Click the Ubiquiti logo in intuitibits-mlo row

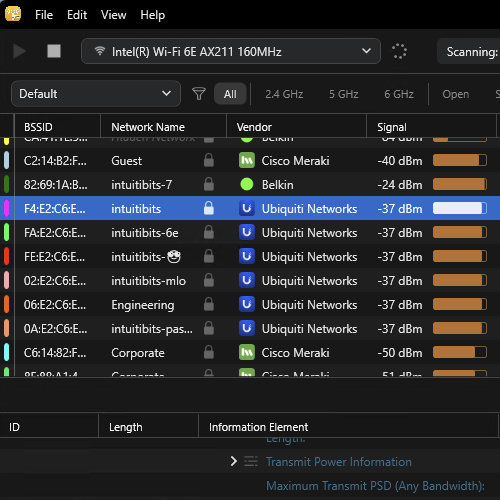pyautogui.click(x=247, y=280)
